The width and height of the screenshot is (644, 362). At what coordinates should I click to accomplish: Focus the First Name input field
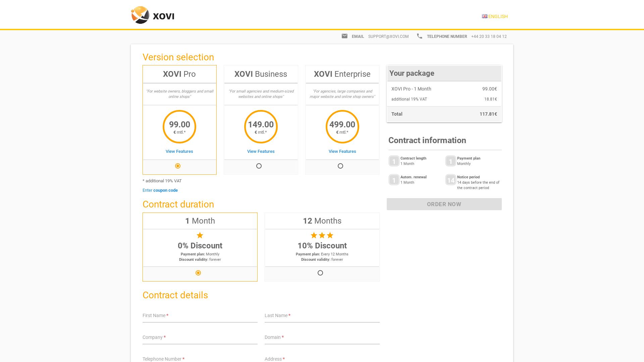(x=200, y=316)
